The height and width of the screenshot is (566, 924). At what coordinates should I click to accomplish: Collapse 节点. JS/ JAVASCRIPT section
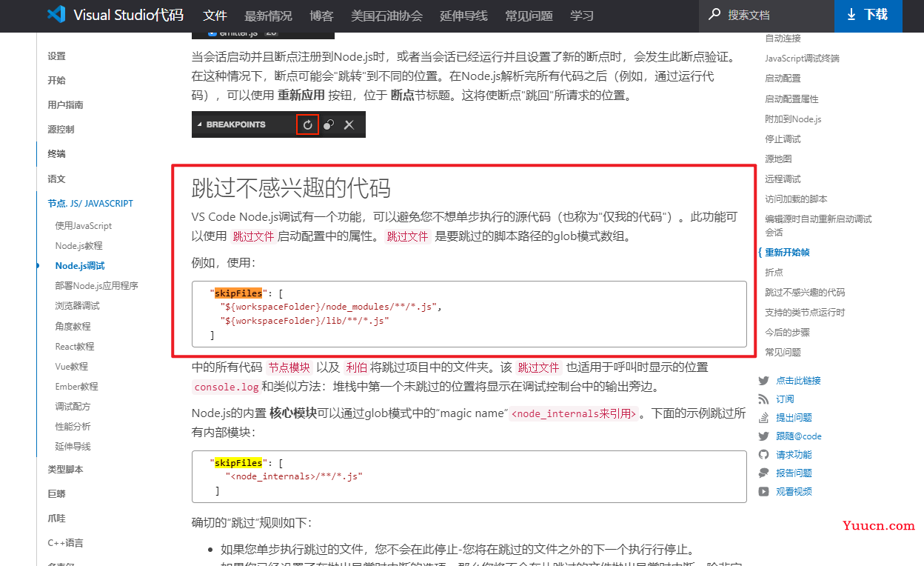coord(90,203)
